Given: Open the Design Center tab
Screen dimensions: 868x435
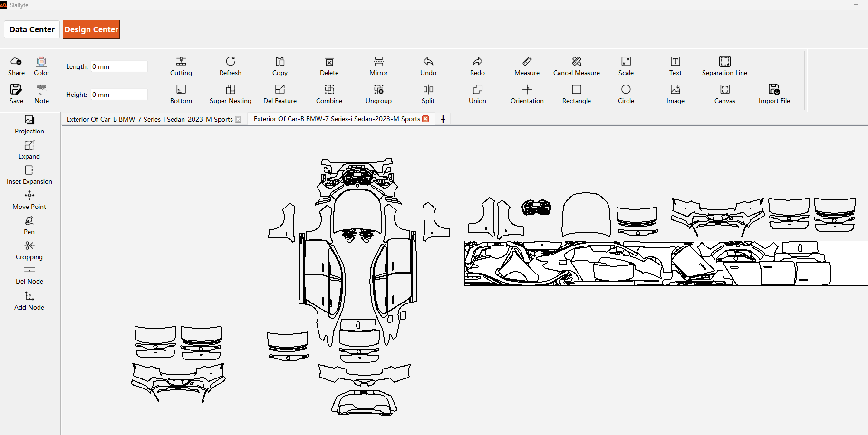Looking at the screenshot, I should tap(91, 29).
